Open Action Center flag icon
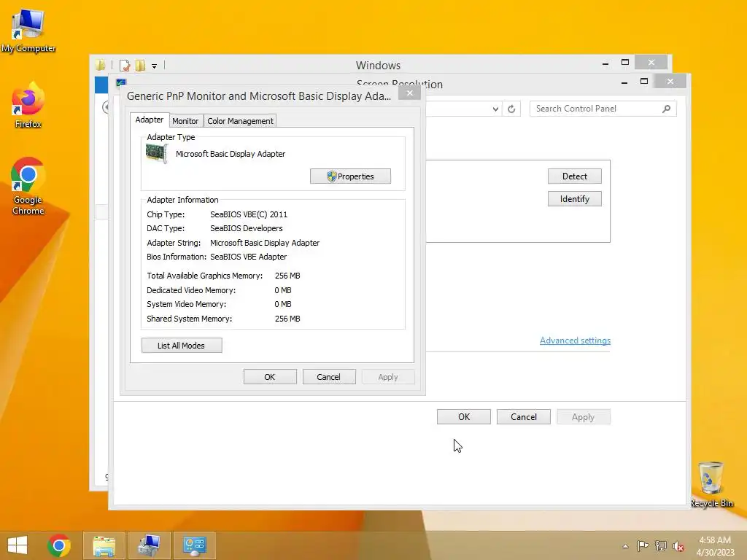The height and width of the screenshot is (560, 747). [643, 545]
